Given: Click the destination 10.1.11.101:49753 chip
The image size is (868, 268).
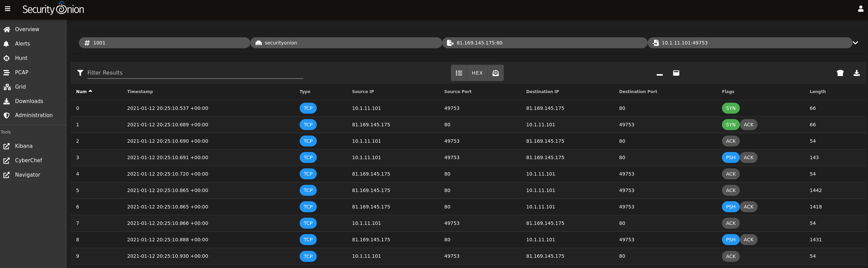Looking at the screenshot, I should click(x=750, y=43).
